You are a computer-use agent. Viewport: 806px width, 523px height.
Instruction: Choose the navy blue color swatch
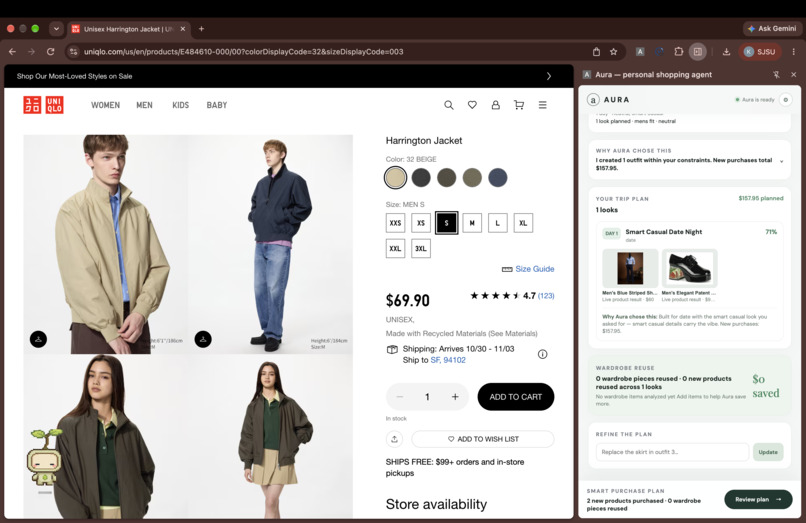click(498, 177)
